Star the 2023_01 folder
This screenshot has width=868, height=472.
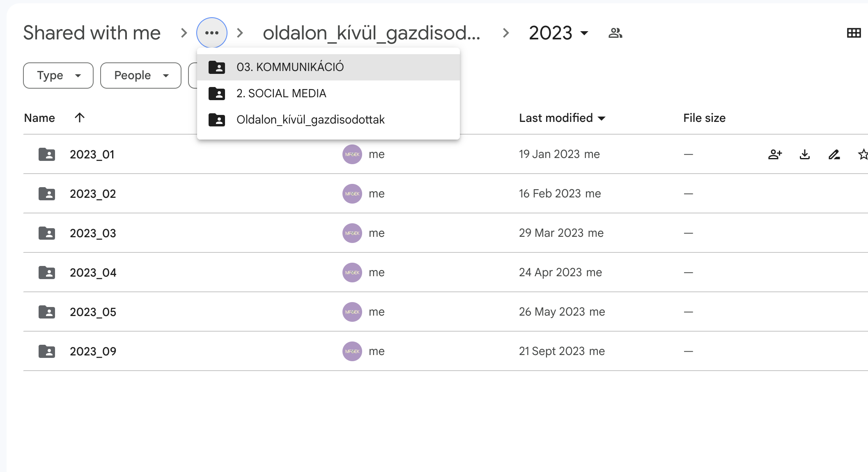pyautogui.click(x=863, y=154)
